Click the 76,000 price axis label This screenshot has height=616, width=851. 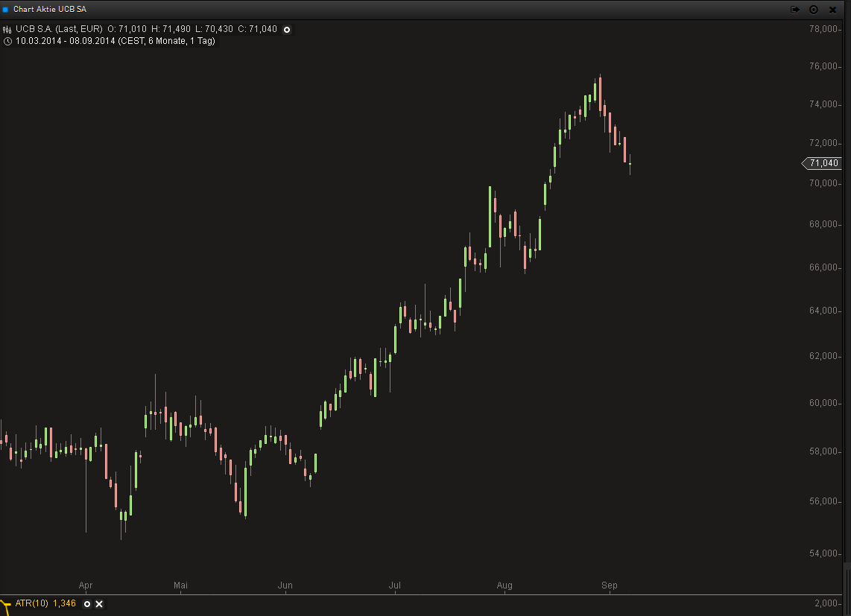(x=824, y=67)
